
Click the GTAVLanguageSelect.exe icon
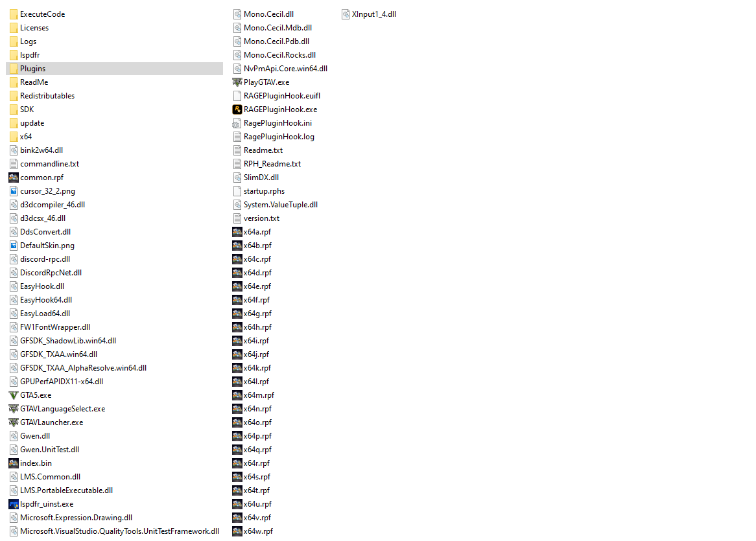(14, 409)
